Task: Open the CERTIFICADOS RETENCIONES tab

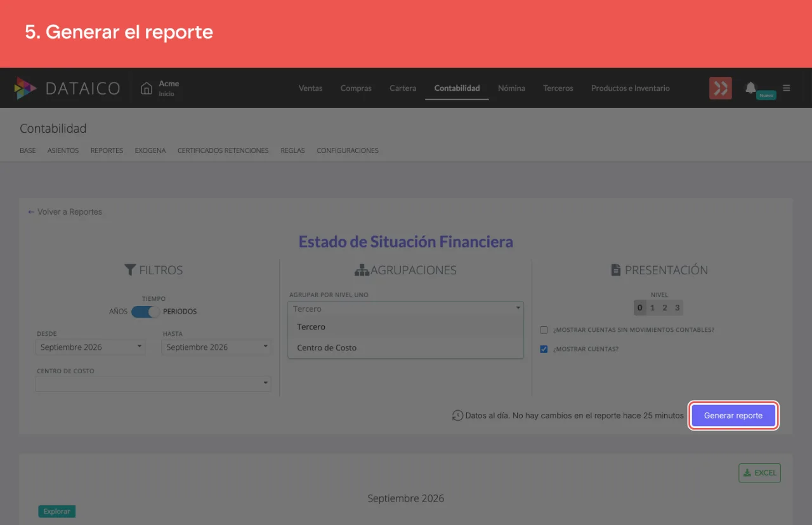Action: click(223, 151)
